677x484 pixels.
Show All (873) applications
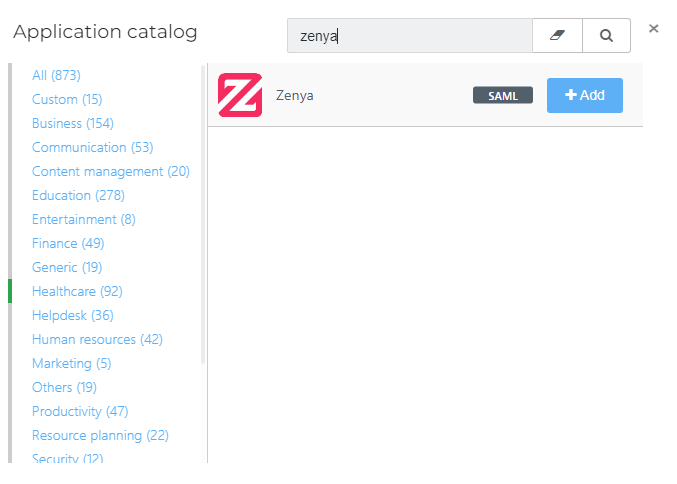click(56, 75)
